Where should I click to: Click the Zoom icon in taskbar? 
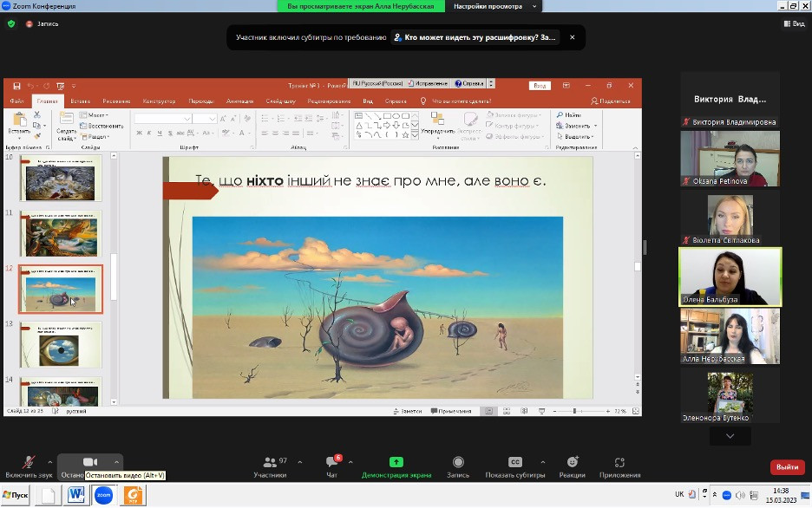click(103, 495)
